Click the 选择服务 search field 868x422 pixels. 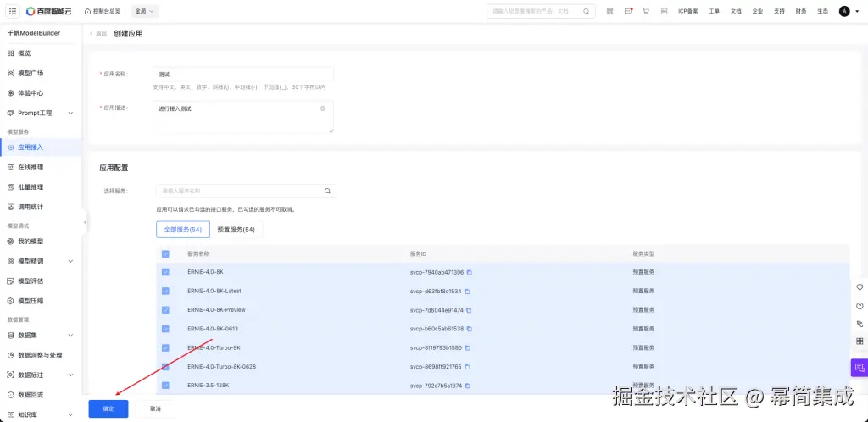(247, 191)
